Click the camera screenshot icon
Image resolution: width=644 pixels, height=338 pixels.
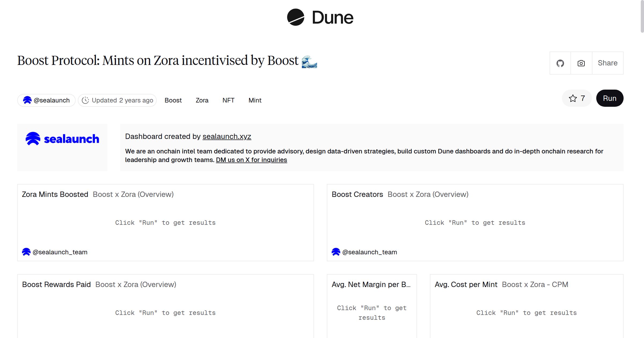(581, 63)
